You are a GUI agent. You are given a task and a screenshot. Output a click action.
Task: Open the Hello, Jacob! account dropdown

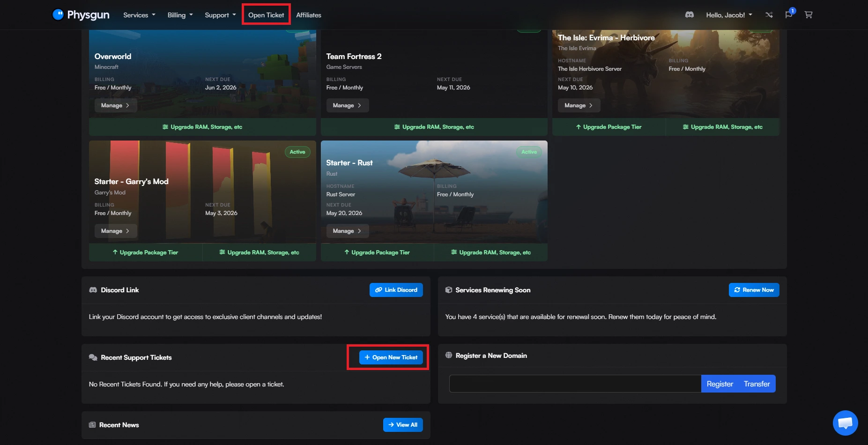click(729, 15)
